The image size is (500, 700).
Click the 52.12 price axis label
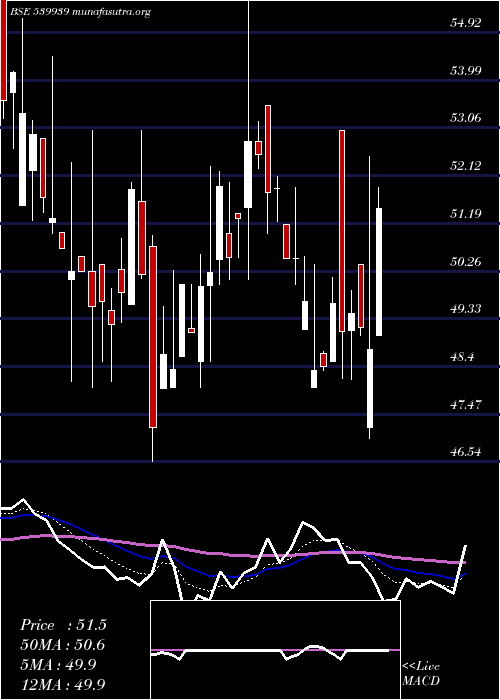click(x=466, y=166)
